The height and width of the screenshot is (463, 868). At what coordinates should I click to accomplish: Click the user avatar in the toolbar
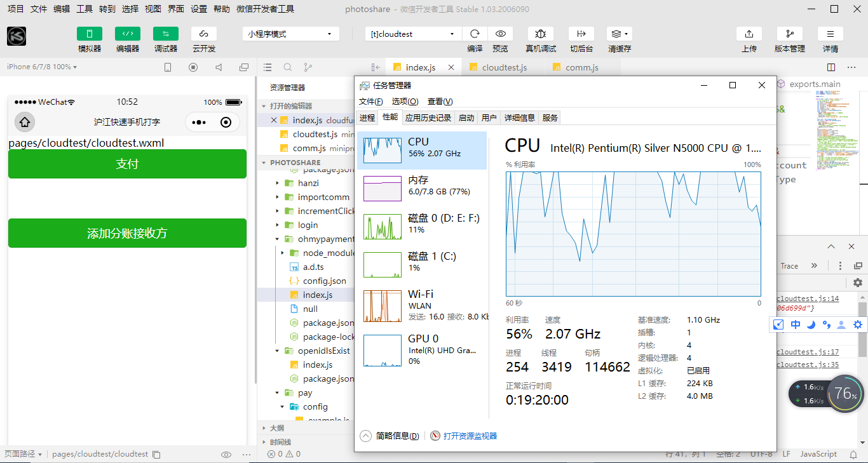pos(17,36)
